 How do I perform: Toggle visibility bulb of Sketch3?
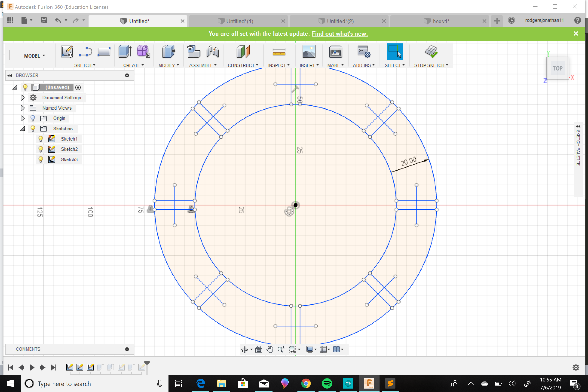pyautogui.click(x=40, y=159)
